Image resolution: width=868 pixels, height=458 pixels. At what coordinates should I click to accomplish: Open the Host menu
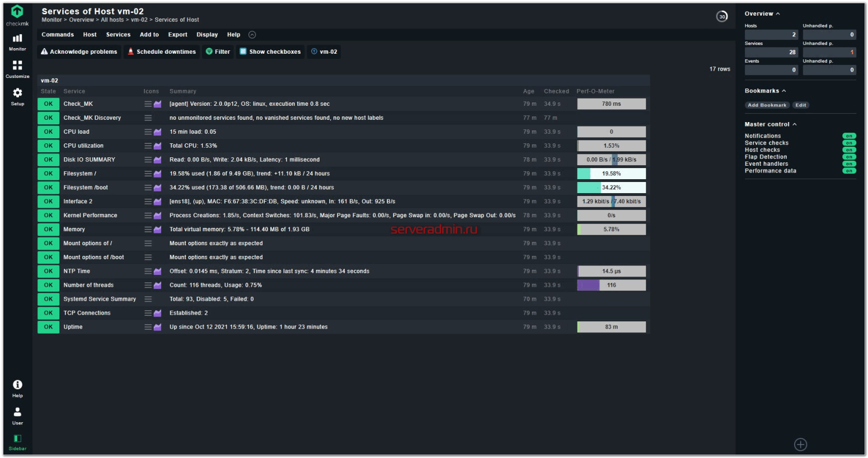pos(90,35)
